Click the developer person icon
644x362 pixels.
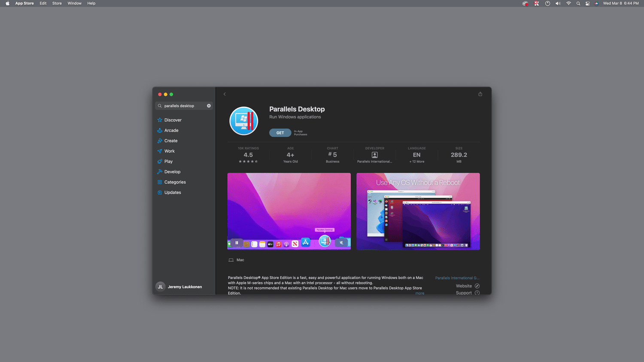(x=374, y=155)
